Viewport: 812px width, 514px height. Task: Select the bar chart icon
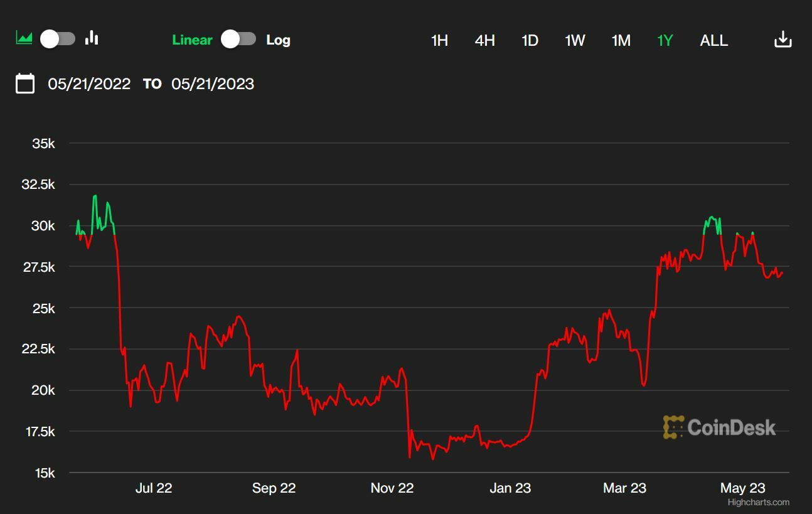[x=92, y=38]
